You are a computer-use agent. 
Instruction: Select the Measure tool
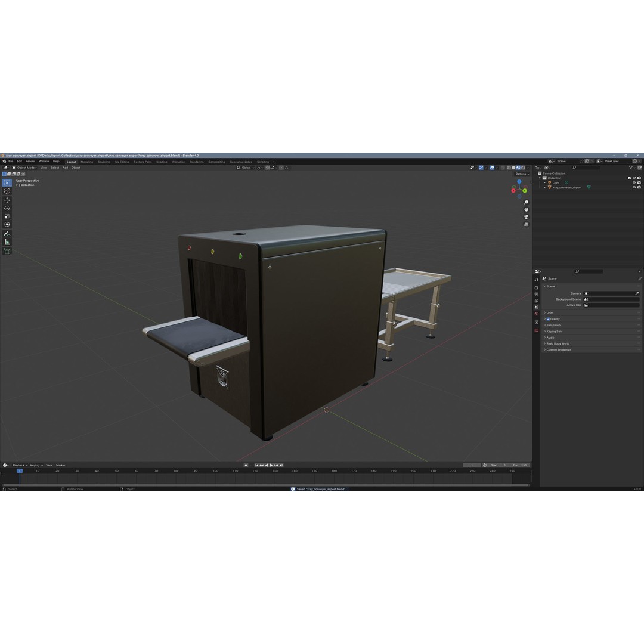[7, 242]
